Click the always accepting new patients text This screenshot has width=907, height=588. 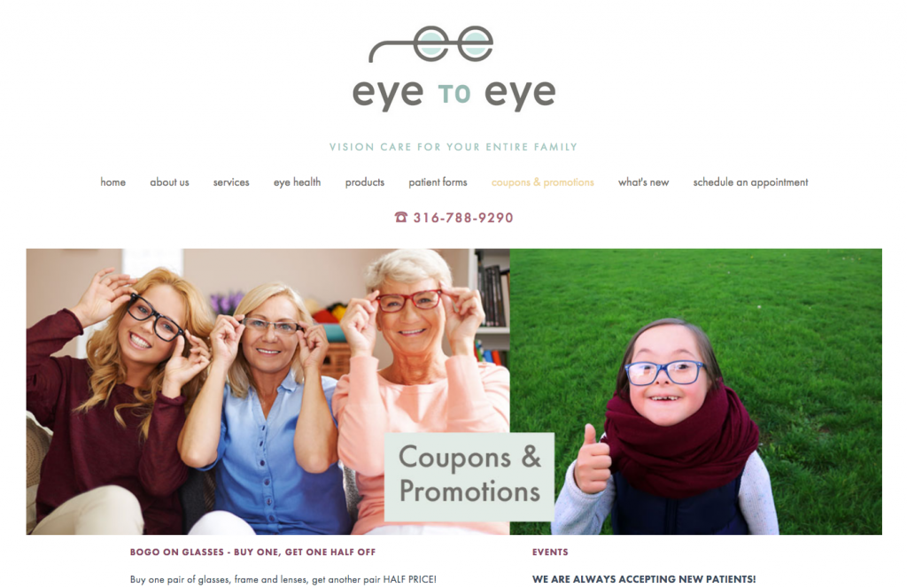644,579
